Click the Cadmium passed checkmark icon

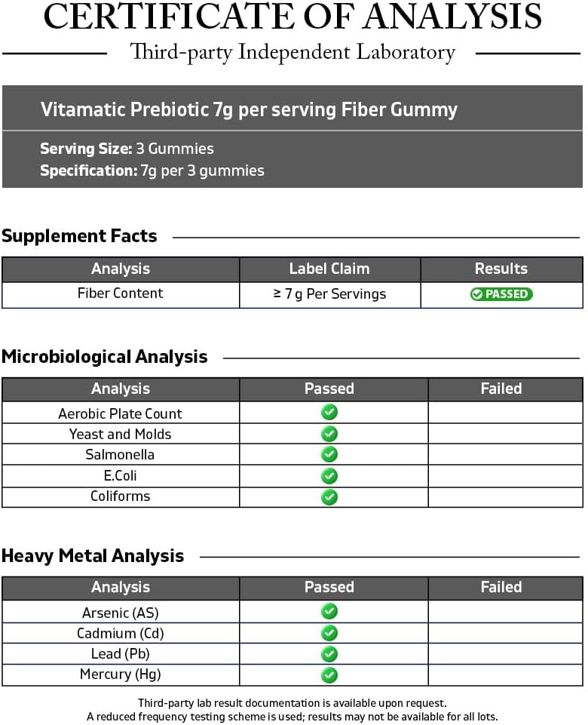point(329,633)
